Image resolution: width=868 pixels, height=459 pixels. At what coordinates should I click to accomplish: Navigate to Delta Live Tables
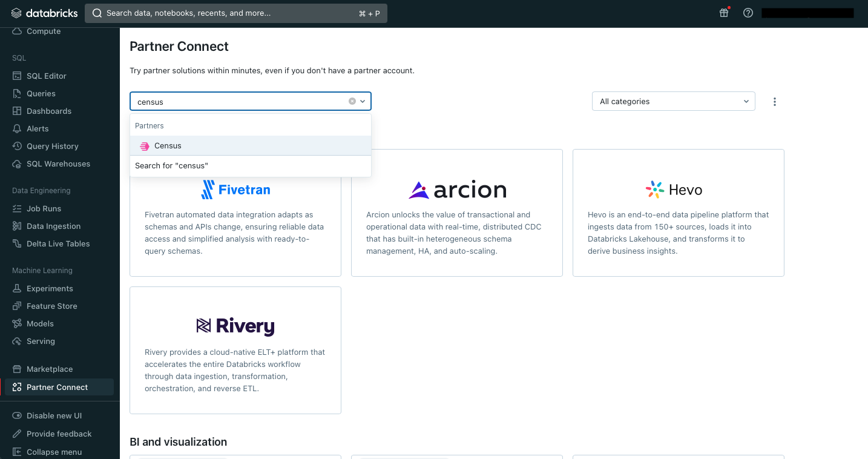59,243
